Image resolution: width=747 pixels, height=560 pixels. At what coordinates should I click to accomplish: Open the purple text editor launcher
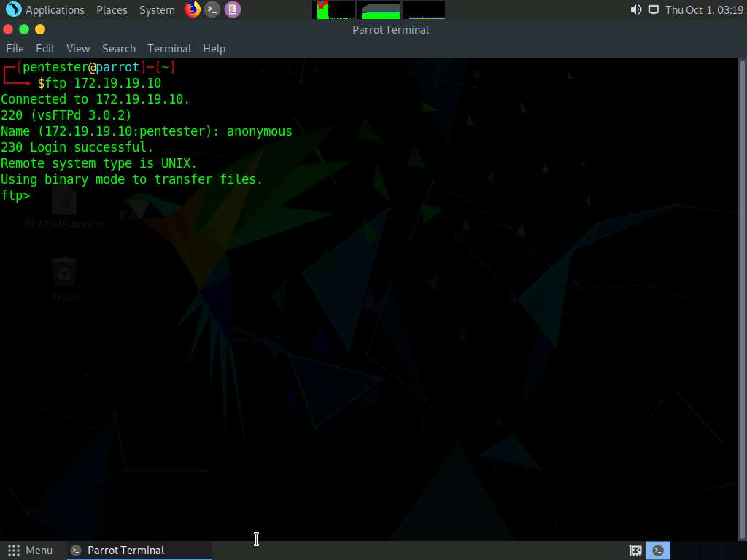tap(233, 9)
